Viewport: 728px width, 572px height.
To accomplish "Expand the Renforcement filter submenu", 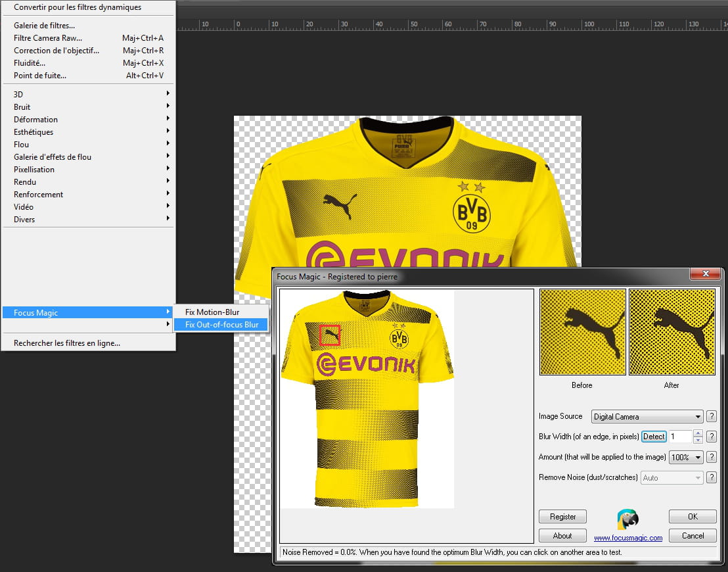I will pyautogui.click(x=88, y=194).
